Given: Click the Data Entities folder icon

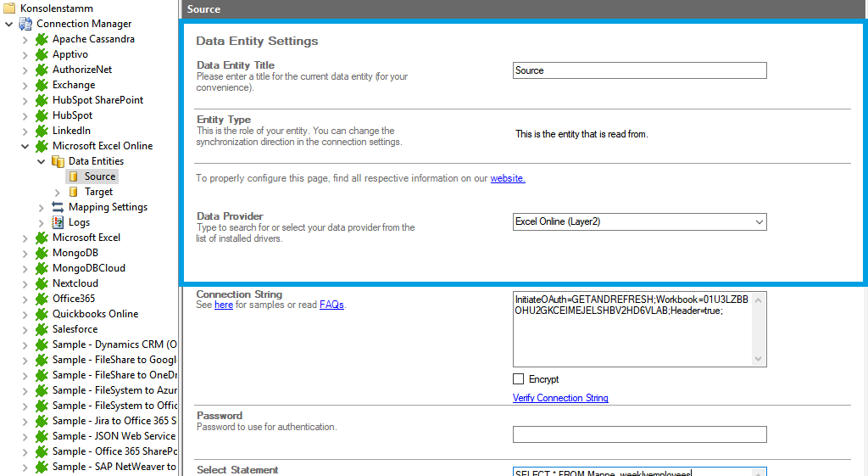Looking at the screenshot, I should [58, 161].
